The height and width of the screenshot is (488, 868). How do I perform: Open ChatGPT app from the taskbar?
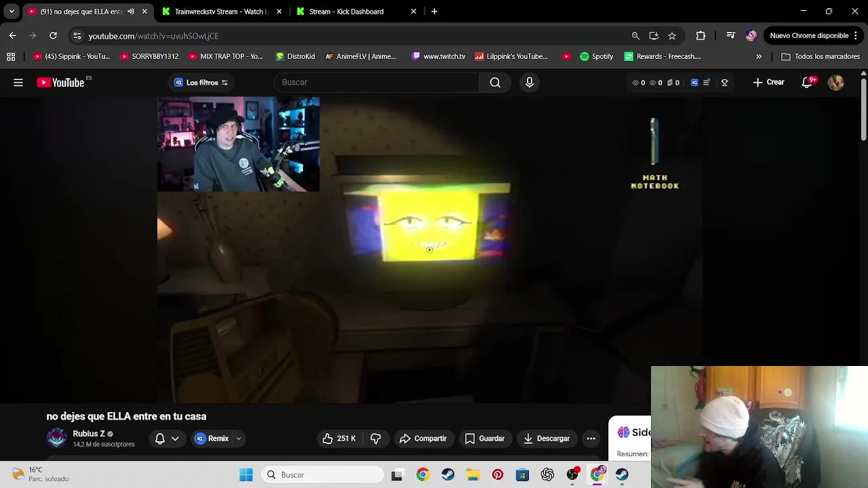(547, 475)
